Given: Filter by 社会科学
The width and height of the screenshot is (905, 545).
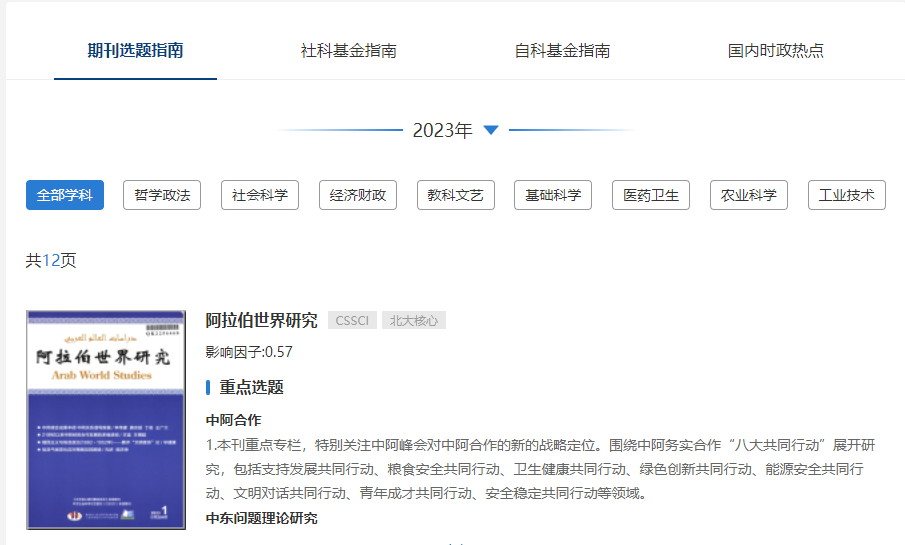Looking at the screenshot, I should 260,195.
